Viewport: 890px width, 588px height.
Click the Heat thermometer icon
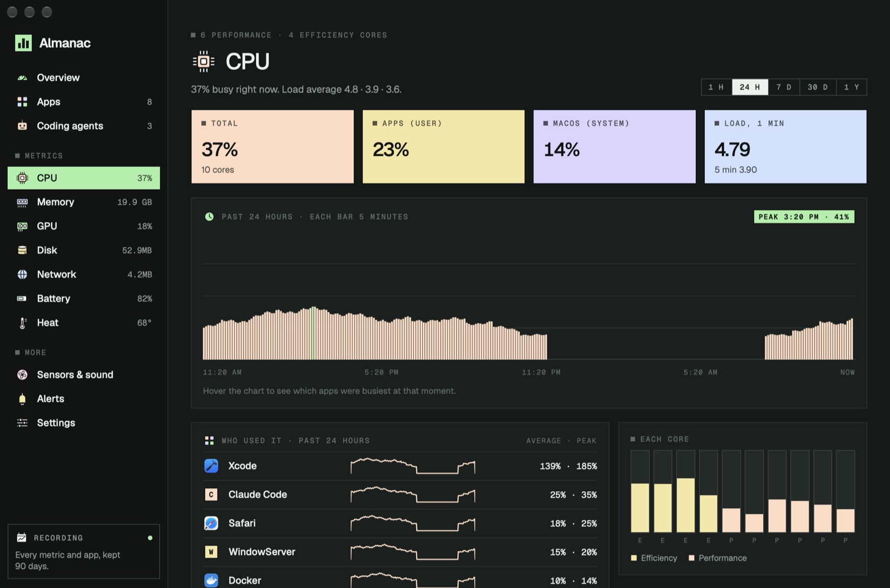[22, 323]
